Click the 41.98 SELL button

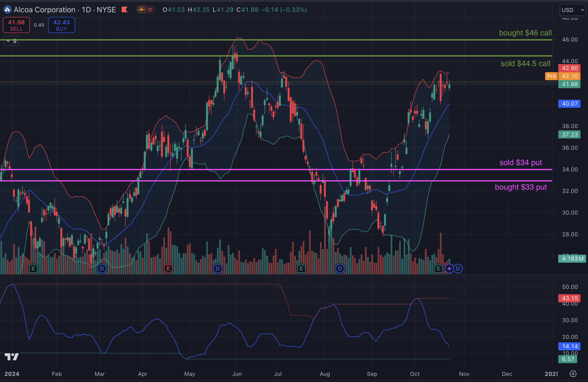16,25
